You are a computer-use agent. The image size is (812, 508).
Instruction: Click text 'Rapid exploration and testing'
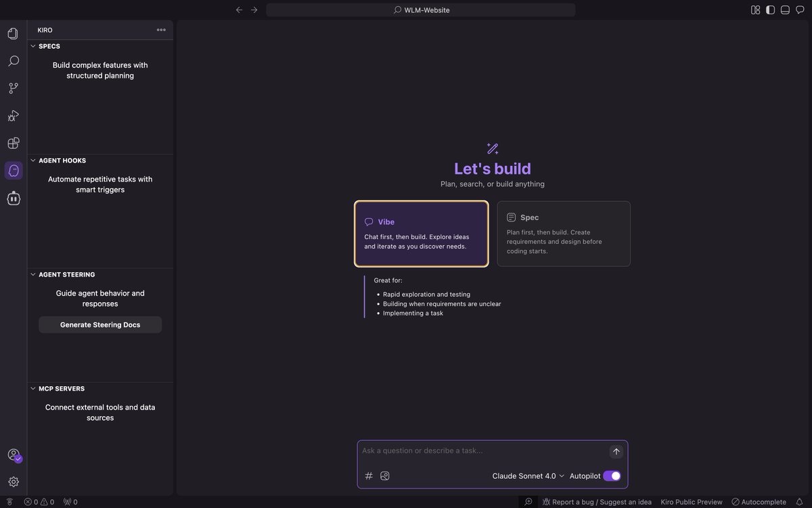(x=426, y=295)
